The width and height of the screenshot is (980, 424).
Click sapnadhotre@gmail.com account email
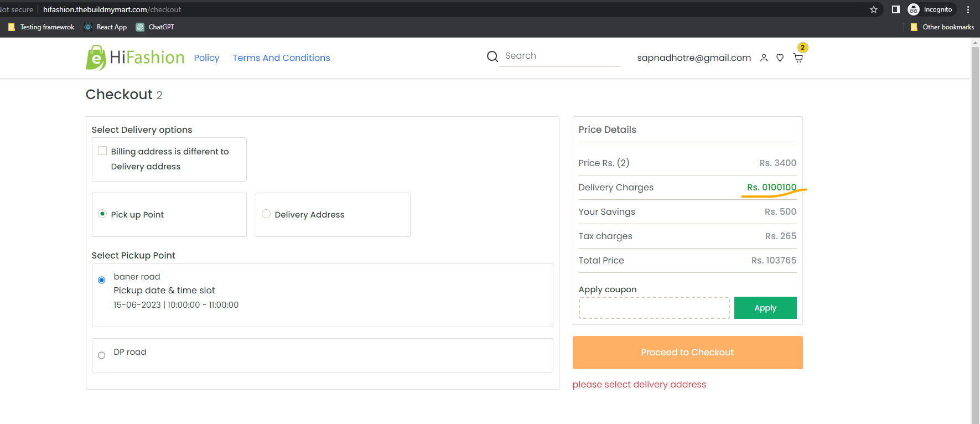point(694,58)
